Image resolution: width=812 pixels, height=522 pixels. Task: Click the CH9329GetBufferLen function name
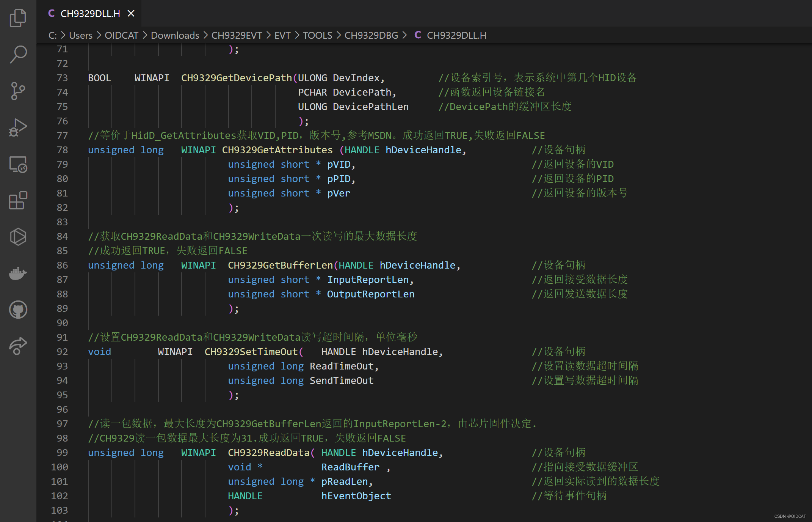(280, 265)
